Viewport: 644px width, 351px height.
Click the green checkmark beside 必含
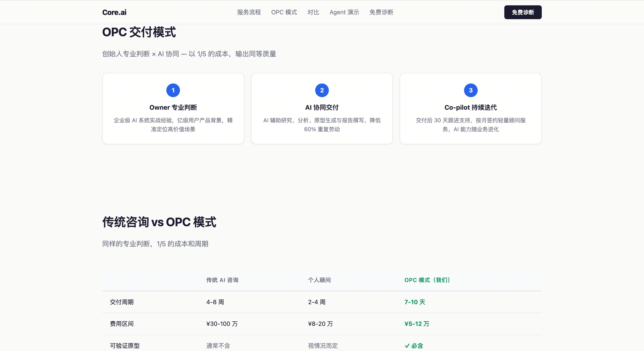pos(407,346)
